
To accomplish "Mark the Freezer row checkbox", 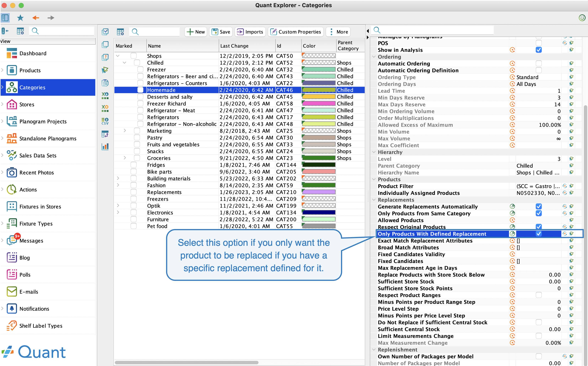I will 140,70.
